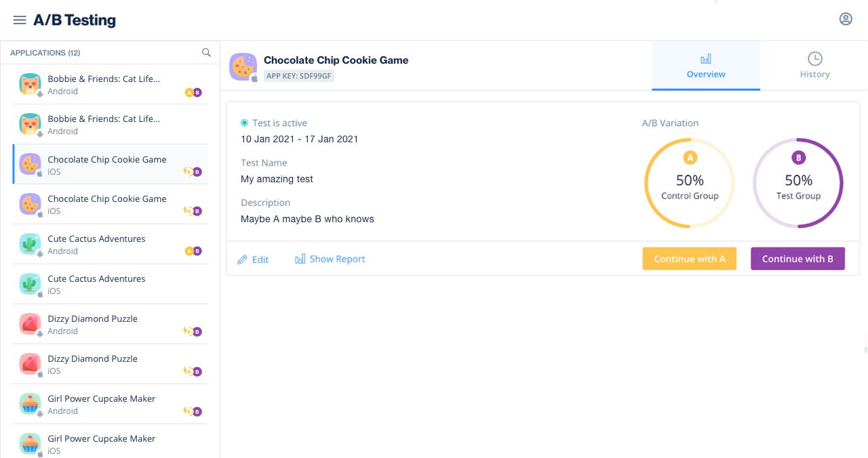
Task: Open the Show Report link
Action: pyautogui.click(x=337, y=259)
